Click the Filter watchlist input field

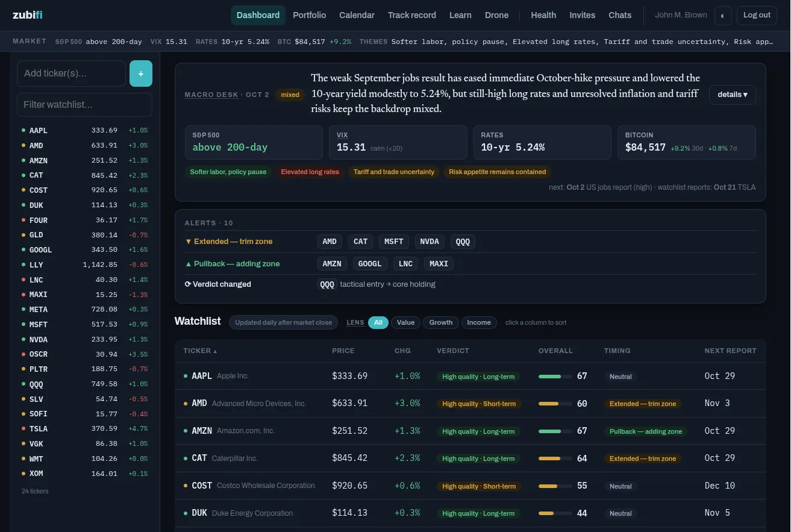tap(84, 105)
